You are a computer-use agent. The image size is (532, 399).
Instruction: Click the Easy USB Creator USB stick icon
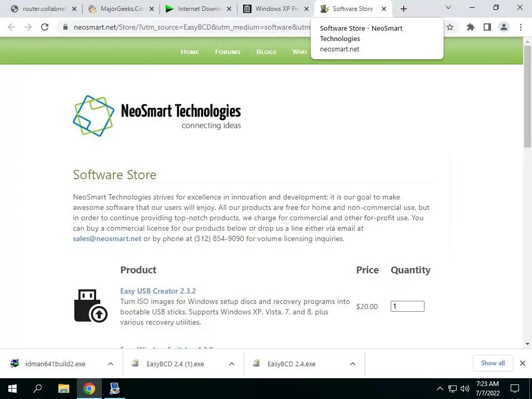[90, 305]
